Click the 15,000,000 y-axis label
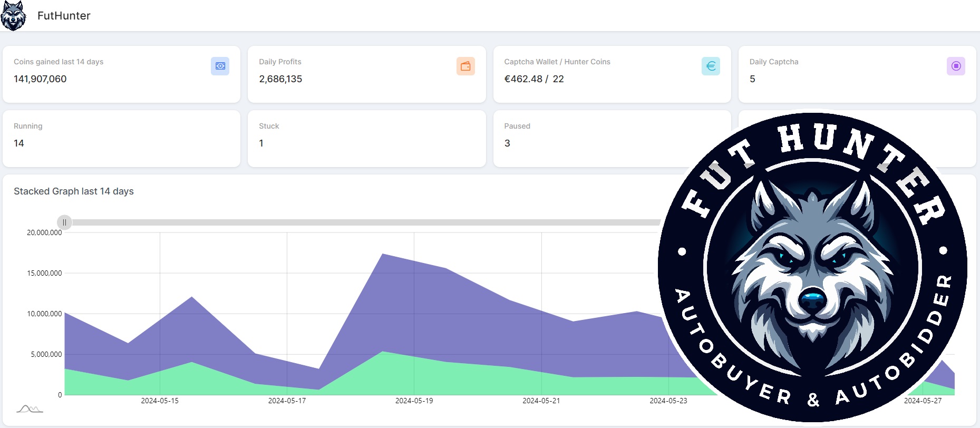Viewport: 980px width, 428px height. [x=44, y=273]
